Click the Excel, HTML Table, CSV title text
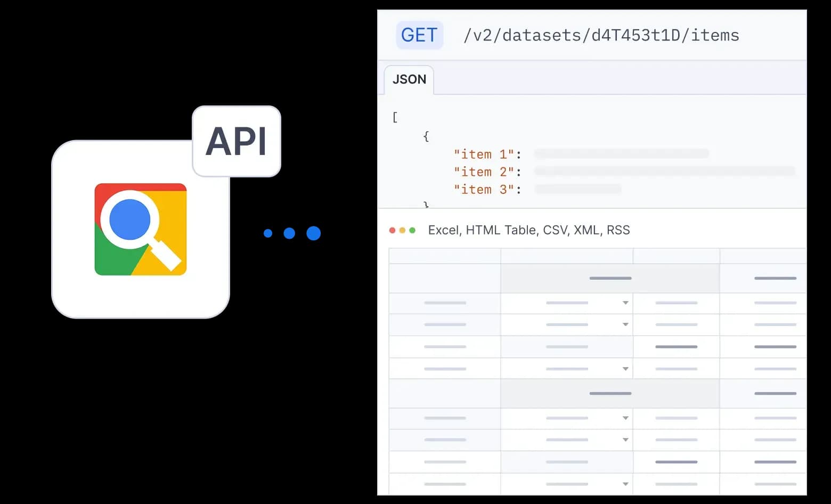The image size is (831, 504). 529,230
